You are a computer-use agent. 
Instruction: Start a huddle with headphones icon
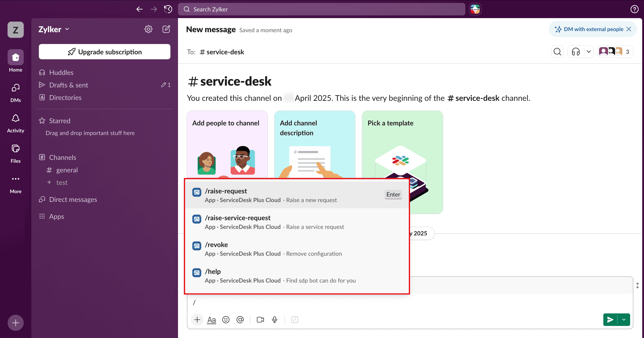pos(576,52)
